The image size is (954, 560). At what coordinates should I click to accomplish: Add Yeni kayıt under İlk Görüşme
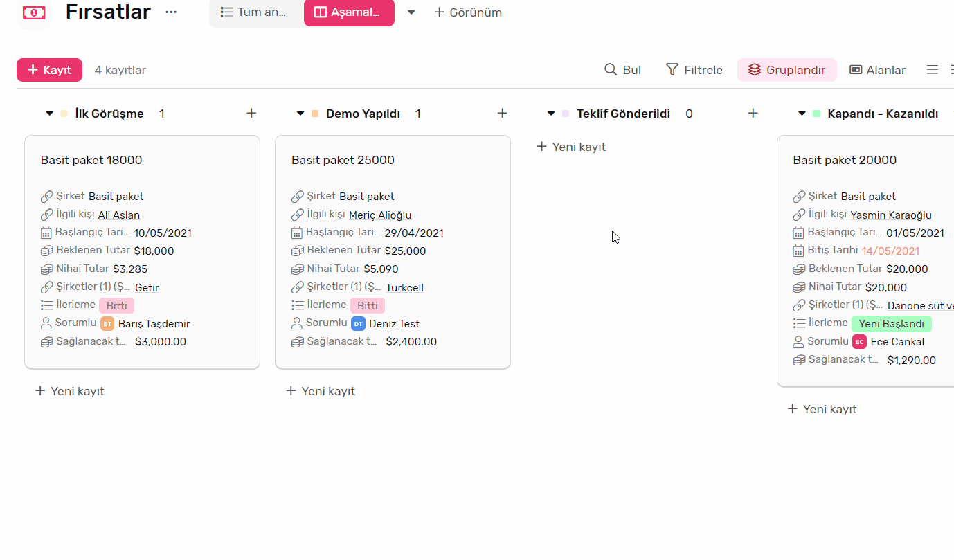click(x=70, y=391)
